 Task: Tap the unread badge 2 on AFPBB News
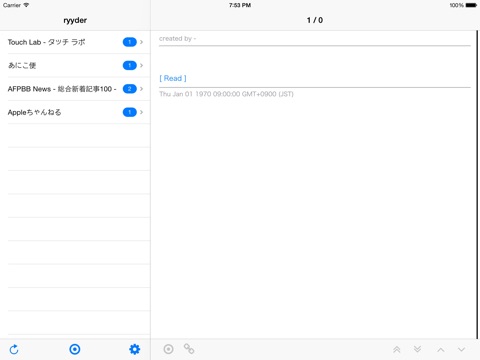click(x=130, y=89)
